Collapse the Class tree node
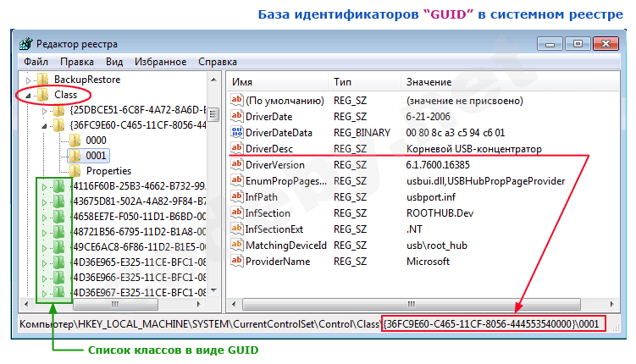636x364 pixels. point(28,96)
